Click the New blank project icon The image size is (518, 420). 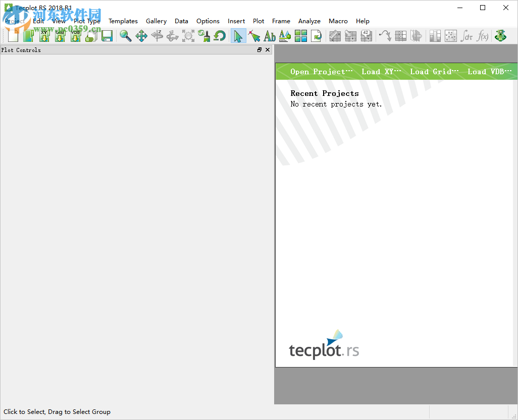pos(12,36)
